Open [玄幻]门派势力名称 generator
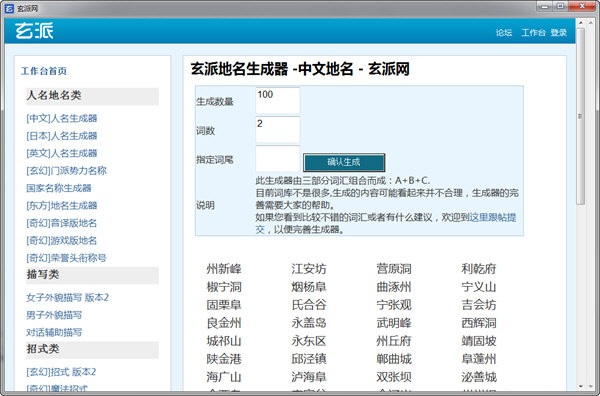 [x=66, y=171]
